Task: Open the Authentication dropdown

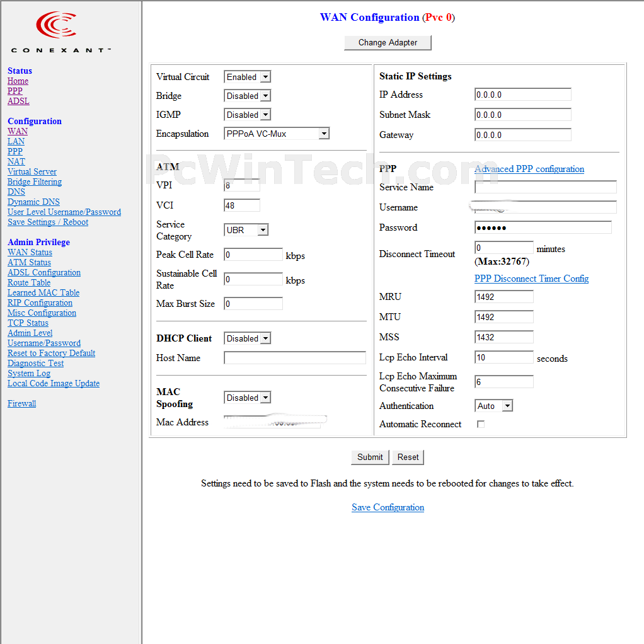Action: [x=493, y=406]
